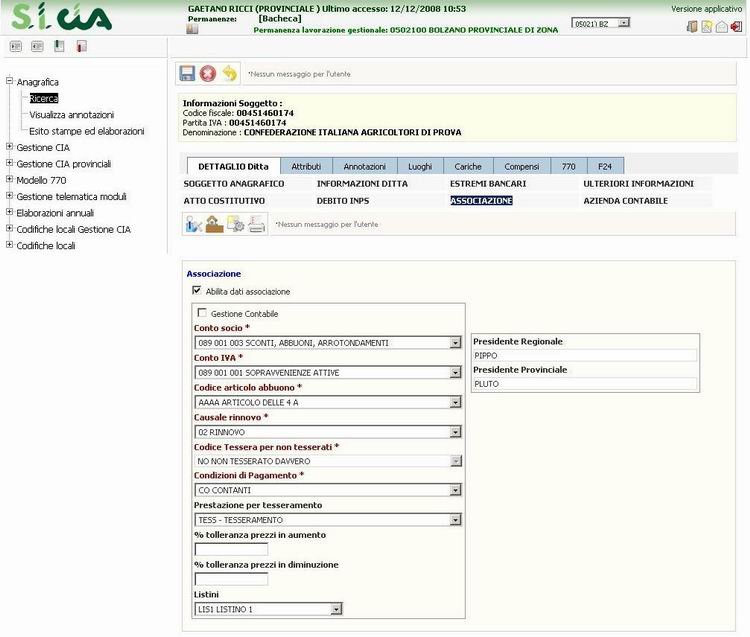Screen dimensions: 750x637
Task: Select Ricerca in the Anagrafica tree
Action: pos(44,98)
